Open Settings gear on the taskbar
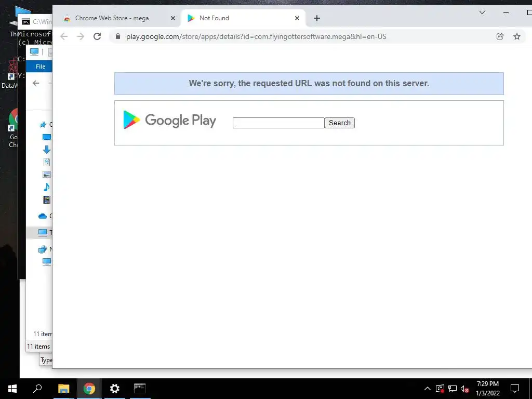Image resolution: width=532 pixels, height=399 pixels. pyautogui.click(x=115, y=389)
